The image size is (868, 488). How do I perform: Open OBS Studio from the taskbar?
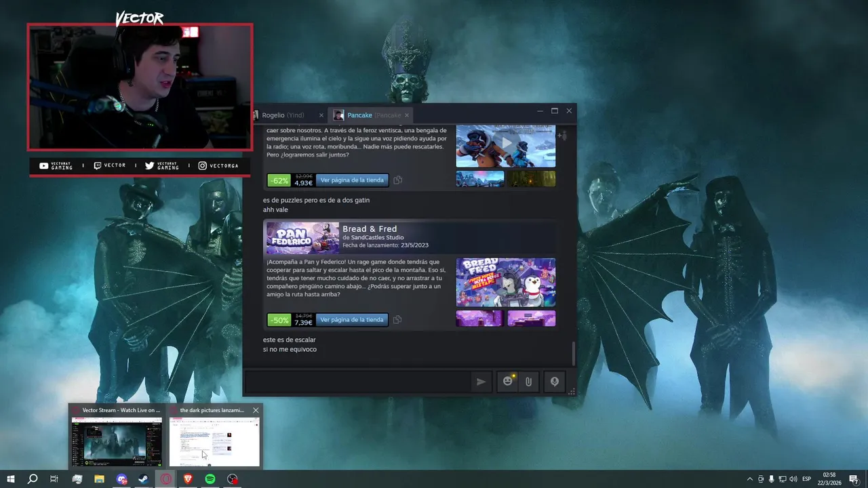pyautogui.click(x=233, y=479)
